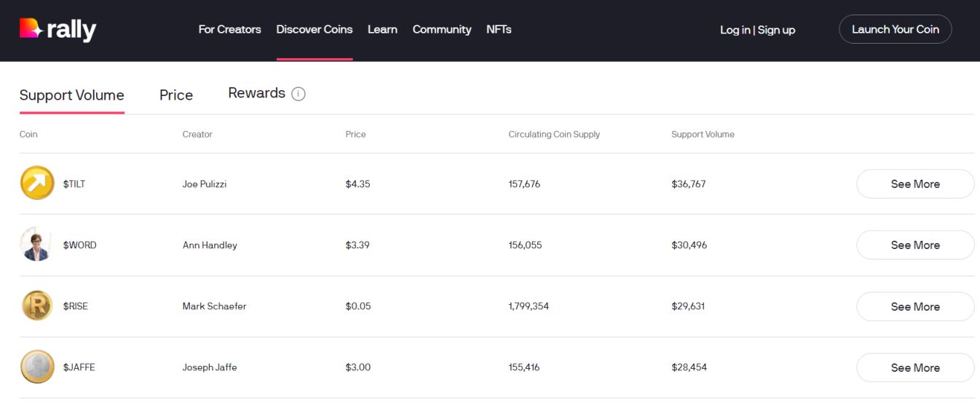Click the 1,799,354 coin supply value

(529, 306)
